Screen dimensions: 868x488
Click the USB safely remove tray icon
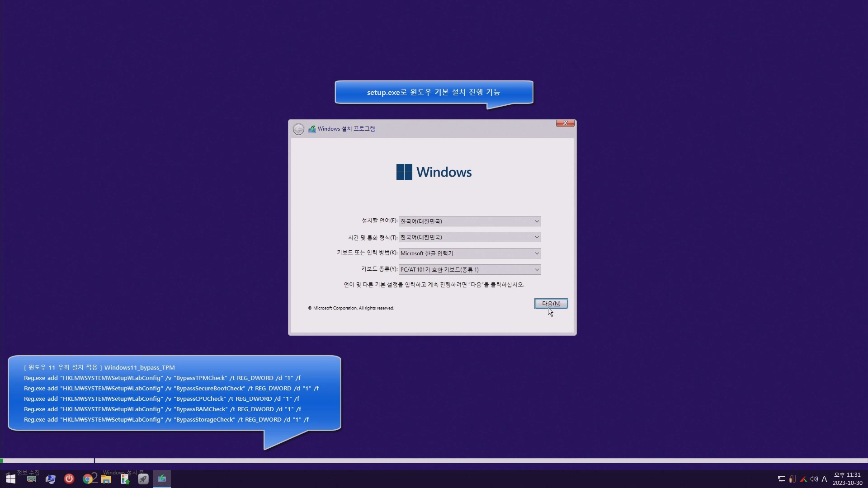pyautogui.click(x=793, y=479)
